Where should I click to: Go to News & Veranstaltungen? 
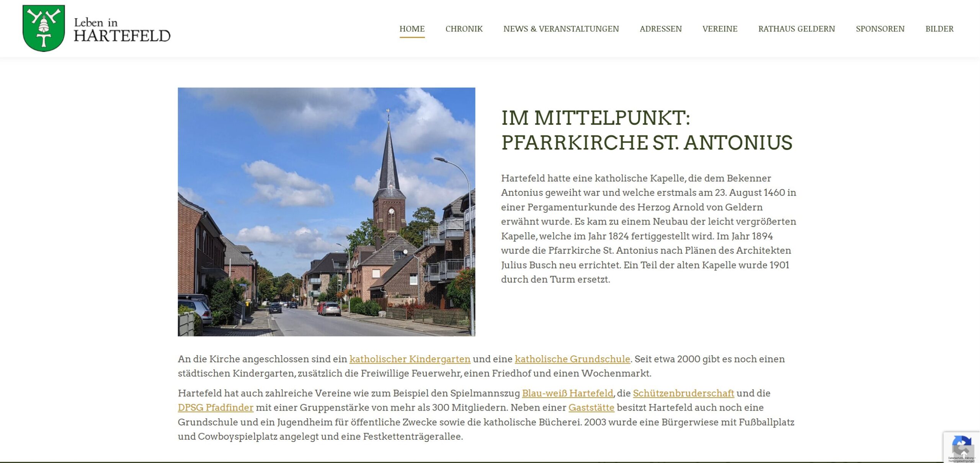[561, 29]
